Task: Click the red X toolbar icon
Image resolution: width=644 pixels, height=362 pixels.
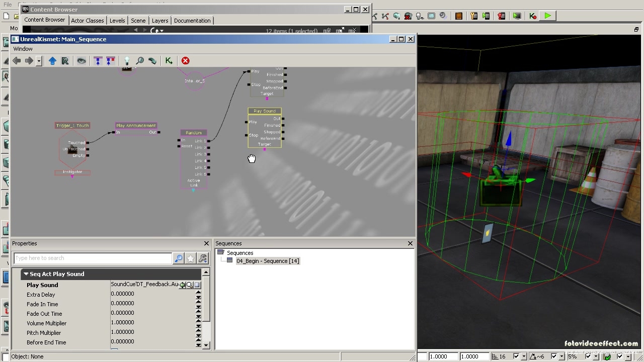Action: point(185,61)
